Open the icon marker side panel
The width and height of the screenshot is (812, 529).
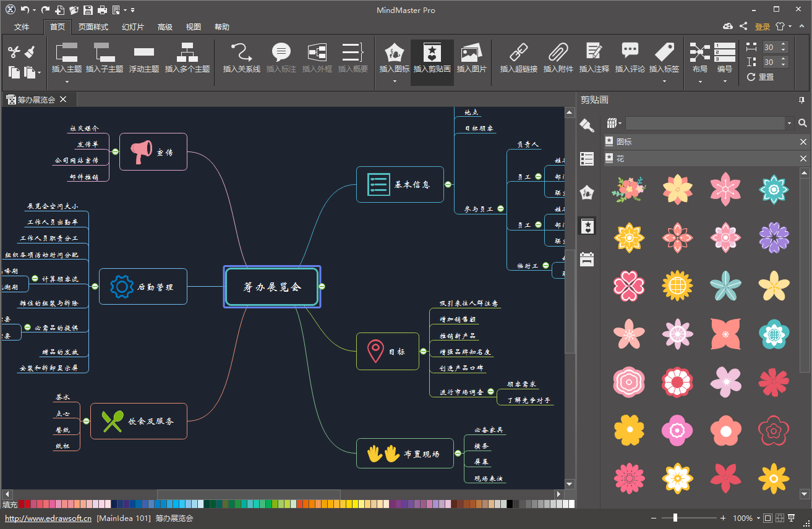(x=587, y=193)
